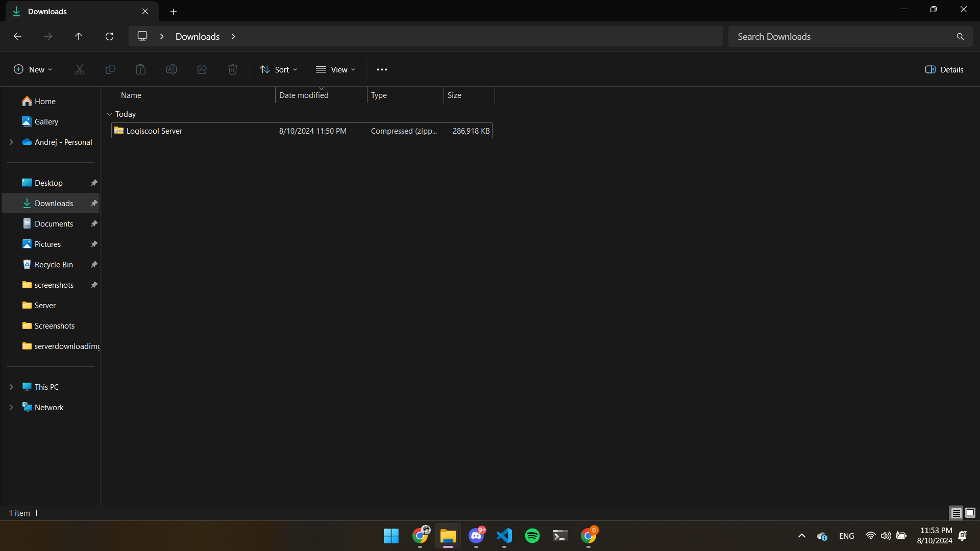
Task: Open the notification bell icon
Action: [x=963, y=536]
